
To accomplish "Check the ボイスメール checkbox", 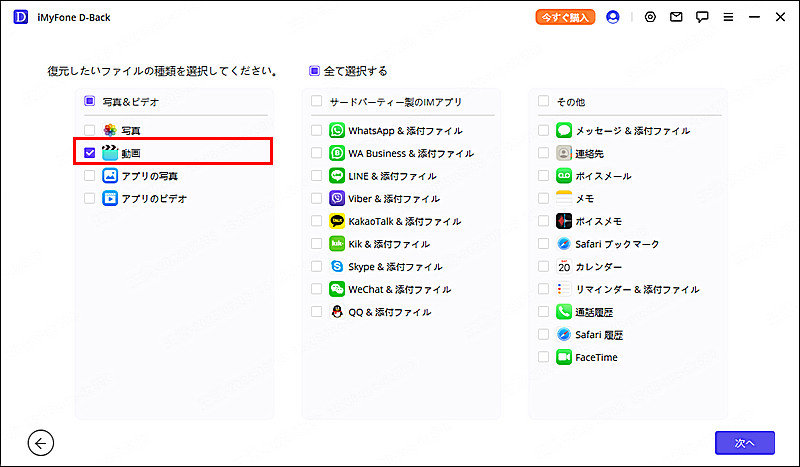I will 543,176.
